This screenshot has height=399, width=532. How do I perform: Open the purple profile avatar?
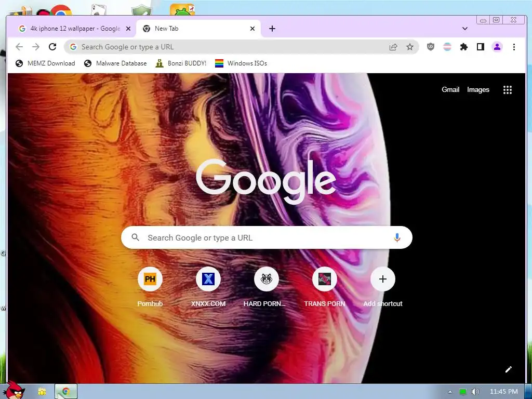click(x=497, y=47)
